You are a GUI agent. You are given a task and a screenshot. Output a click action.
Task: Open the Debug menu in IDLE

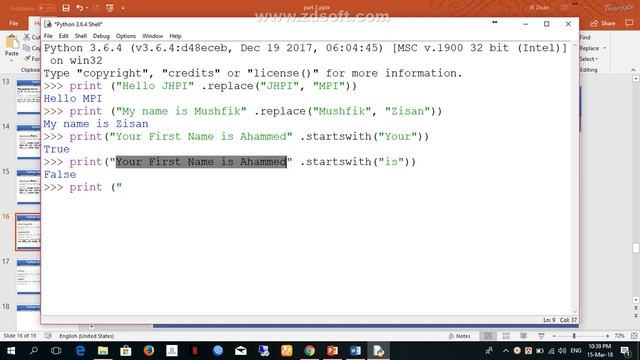coord(101,36)
